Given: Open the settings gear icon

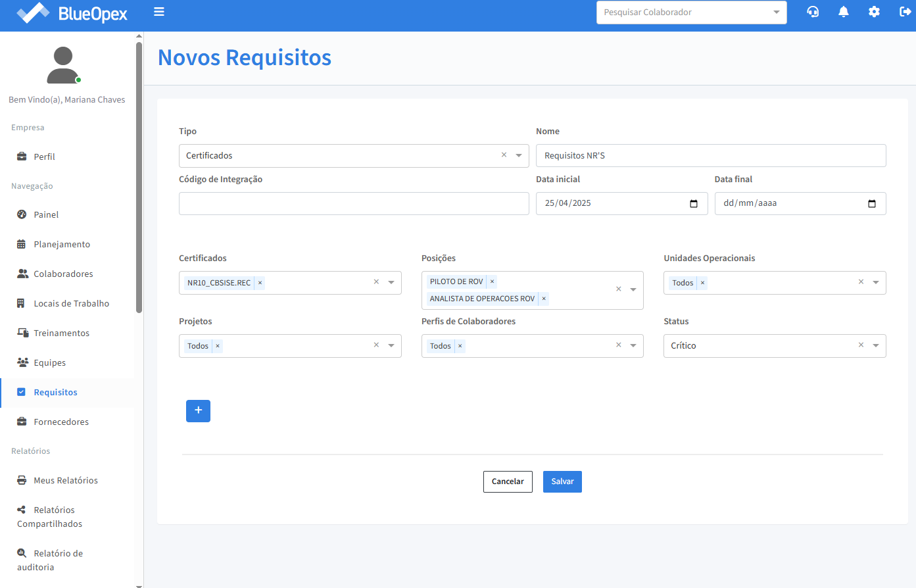Looking at the screenshot, I should coord(874,12).
